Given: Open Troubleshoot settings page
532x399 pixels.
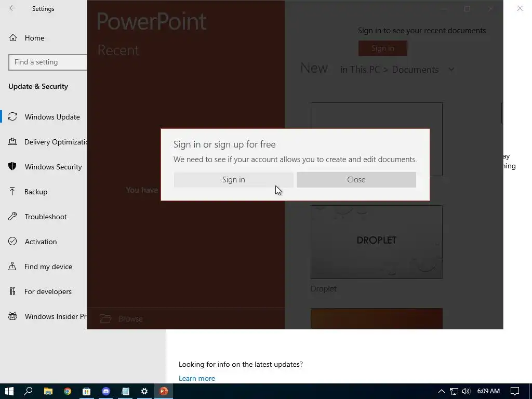Looking at the screenshot, I should [x=46, y=217].
